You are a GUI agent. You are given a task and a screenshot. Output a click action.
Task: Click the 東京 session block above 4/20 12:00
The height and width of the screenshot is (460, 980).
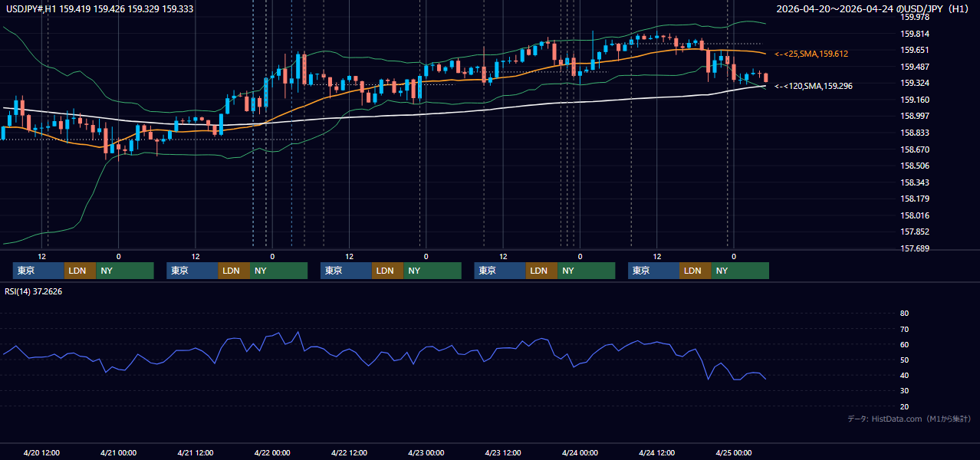(38, 271)
